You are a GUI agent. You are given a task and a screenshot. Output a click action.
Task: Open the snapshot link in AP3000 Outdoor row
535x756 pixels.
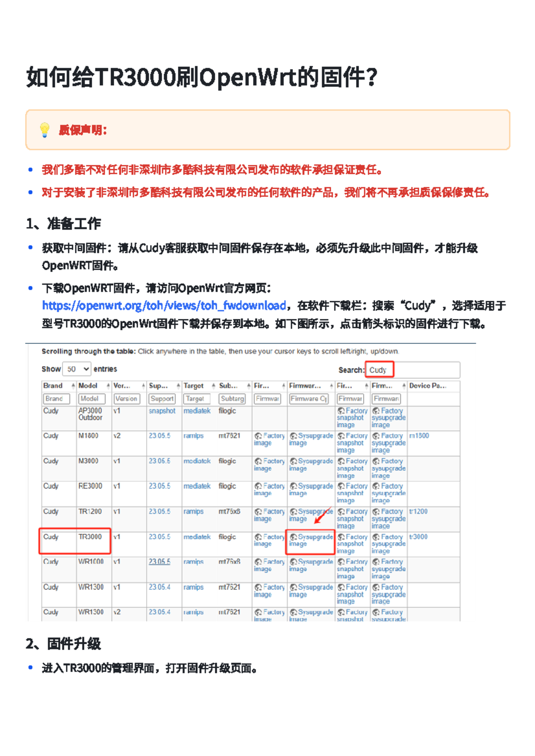pyautogui.click(x=162, y=411)
